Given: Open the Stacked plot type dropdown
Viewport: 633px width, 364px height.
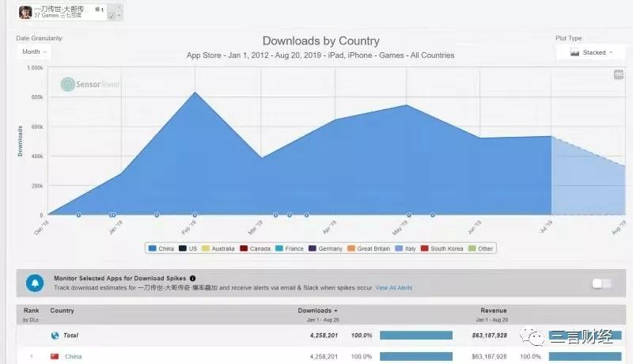Looking at the screenshot, I should pos(590,52).
